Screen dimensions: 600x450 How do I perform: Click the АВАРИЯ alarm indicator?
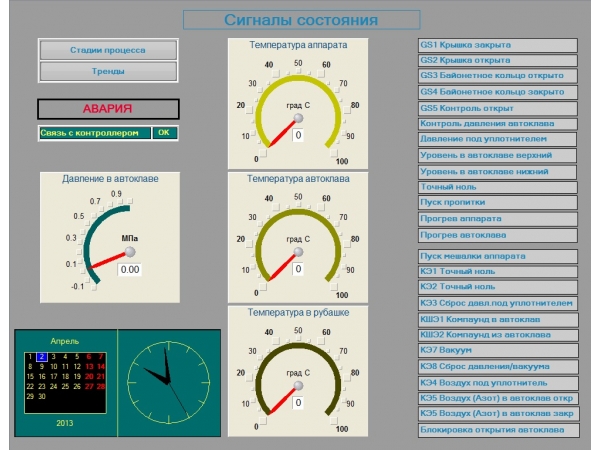click(x=108, y=109)
